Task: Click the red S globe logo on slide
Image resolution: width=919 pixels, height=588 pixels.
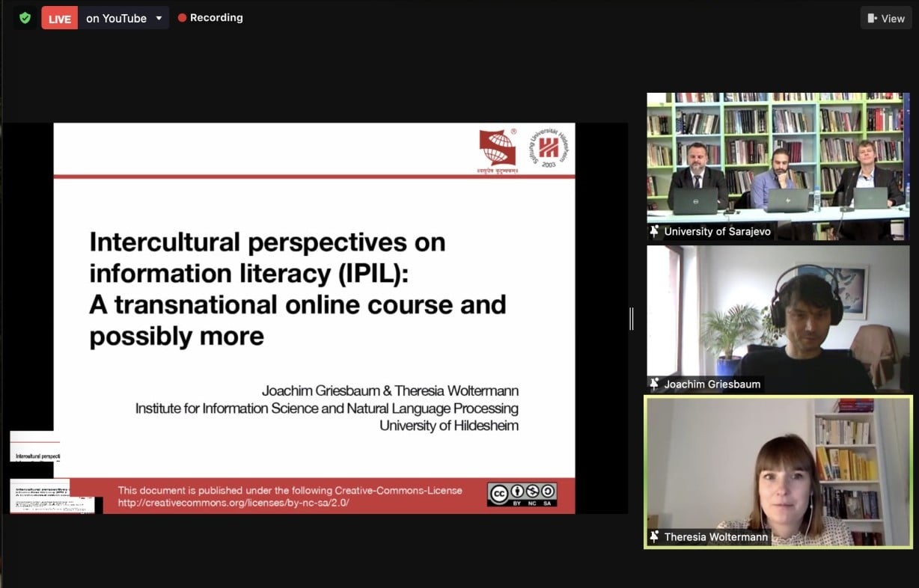Action: (x=497, y=150)
